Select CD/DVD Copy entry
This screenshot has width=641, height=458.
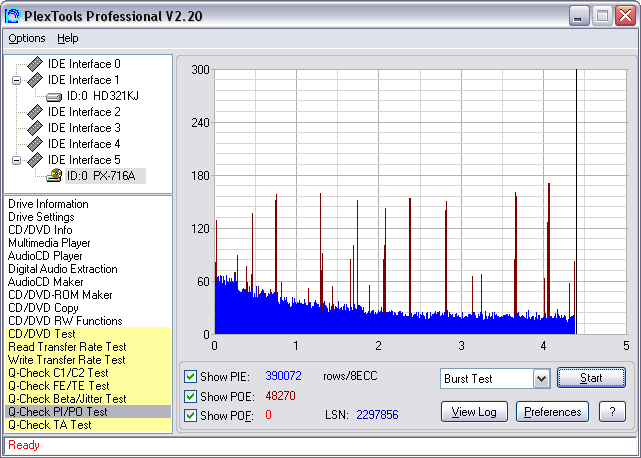(43, 308)
